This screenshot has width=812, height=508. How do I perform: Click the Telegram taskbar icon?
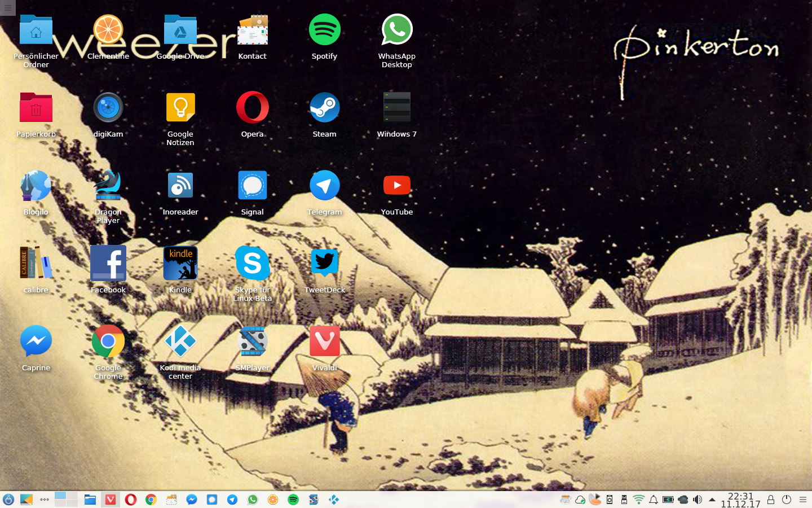pos(232,500)
